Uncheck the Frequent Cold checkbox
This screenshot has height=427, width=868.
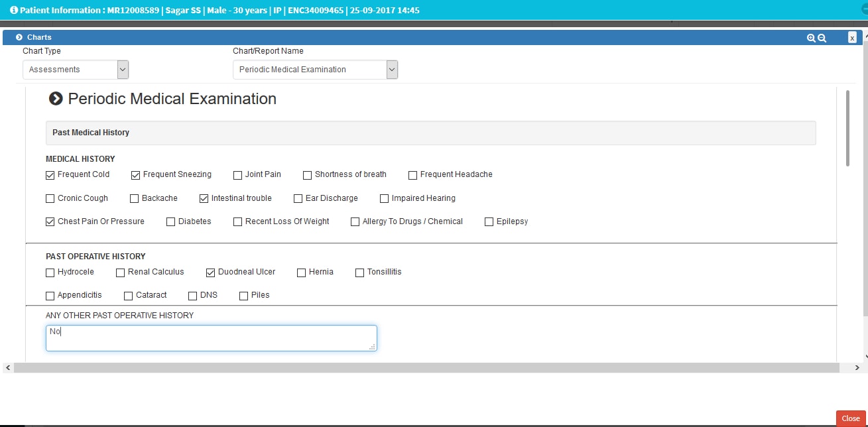coord(50,175)
